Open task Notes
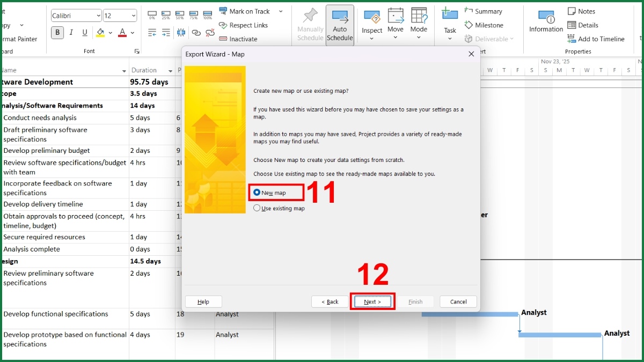The image size is (644, 362). (x=584, y=11)
